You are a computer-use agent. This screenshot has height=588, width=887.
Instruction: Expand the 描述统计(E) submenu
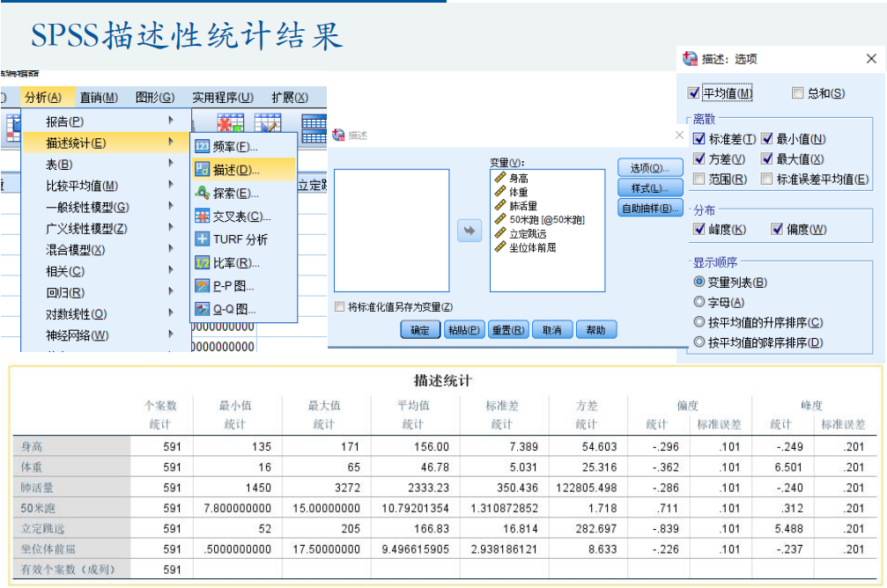[105, 143]
